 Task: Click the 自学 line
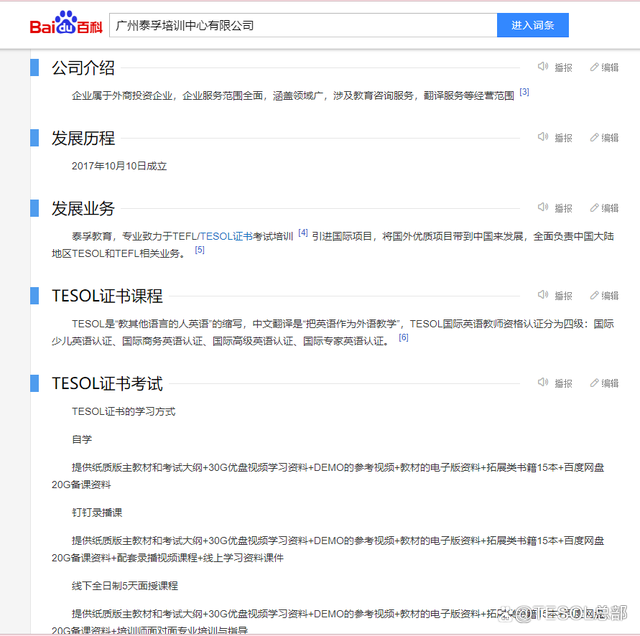click(x=82, y=440)
